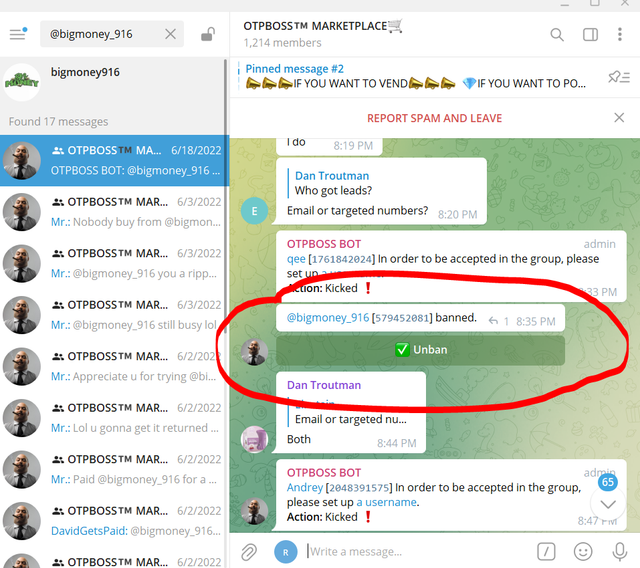Click the Pinned message #2 banner
640x568 pixels.
tap(416, 76)
